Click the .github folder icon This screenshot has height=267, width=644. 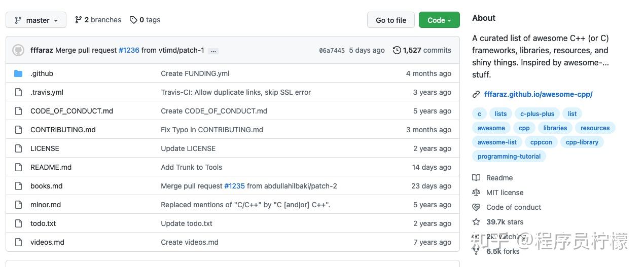(x=19, y=73)
